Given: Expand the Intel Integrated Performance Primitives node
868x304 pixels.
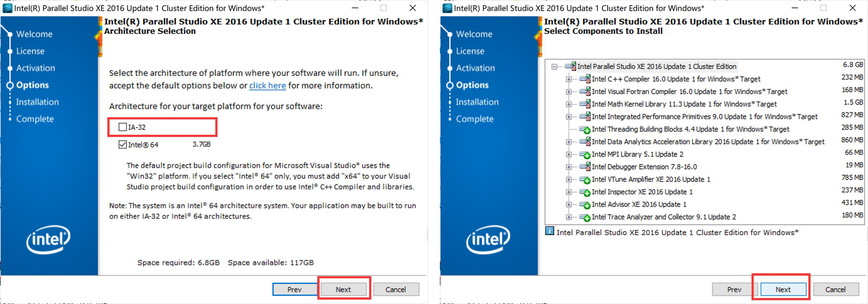Looking at the screenshot, I should click(569, 117).
